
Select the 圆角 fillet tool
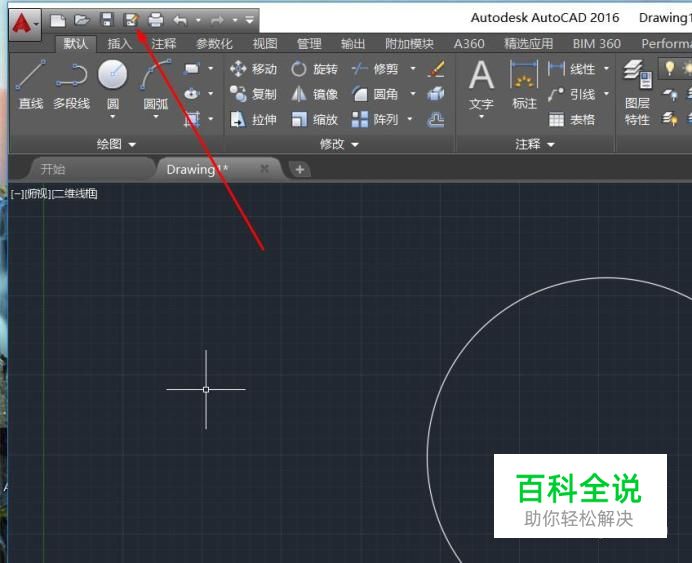[375, 94]
